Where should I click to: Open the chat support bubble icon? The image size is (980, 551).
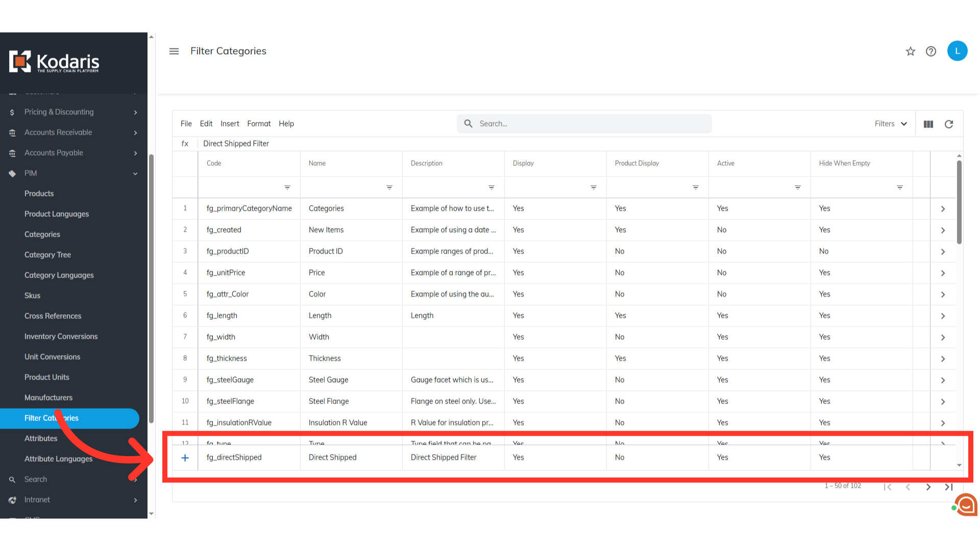[966, 505]
